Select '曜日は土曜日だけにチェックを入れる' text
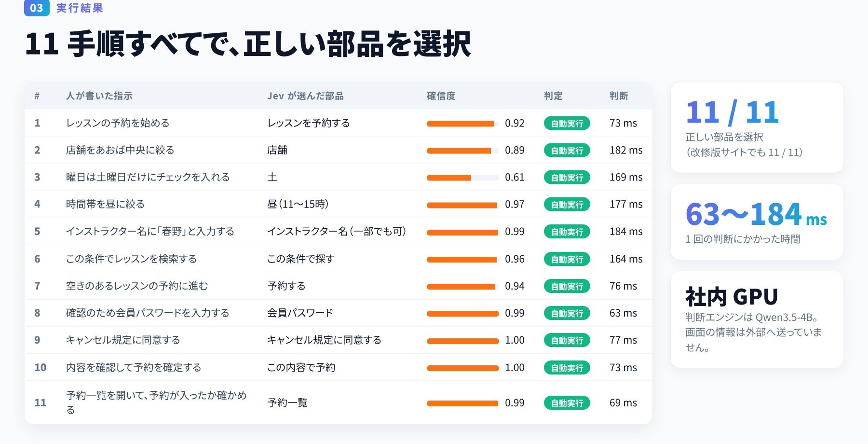868x444 pixels. coord(148,177)
